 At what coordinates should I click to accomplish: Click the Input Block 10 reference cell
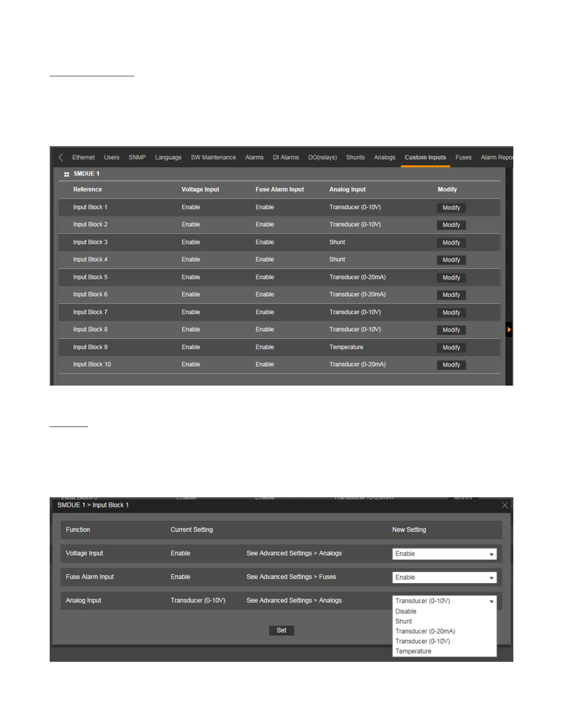coord(92,364)
